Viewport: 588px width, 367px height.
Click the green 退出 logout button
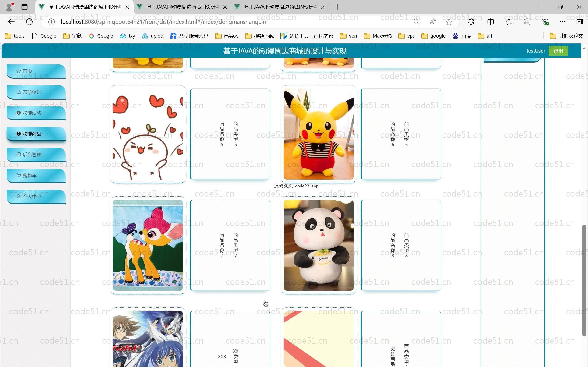558,51
